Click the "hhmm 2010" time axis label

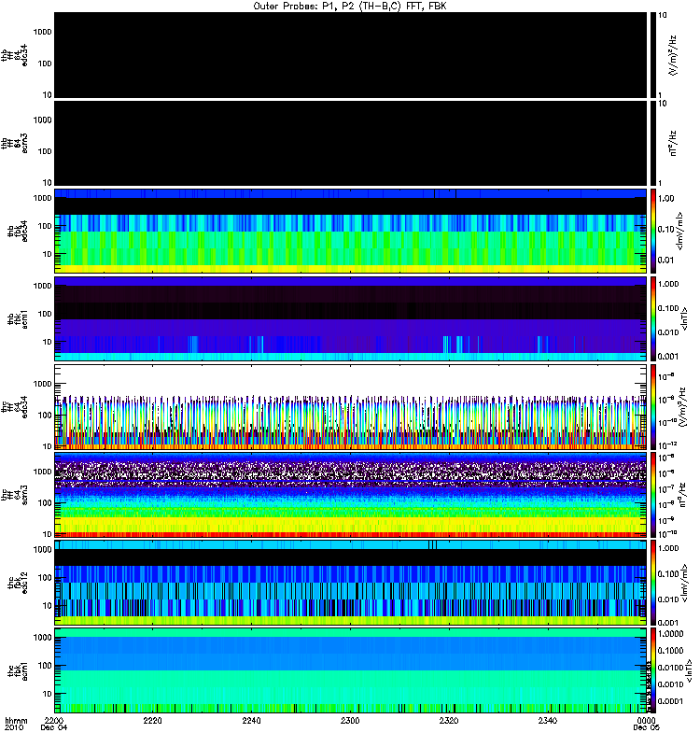tap(16, 725)
